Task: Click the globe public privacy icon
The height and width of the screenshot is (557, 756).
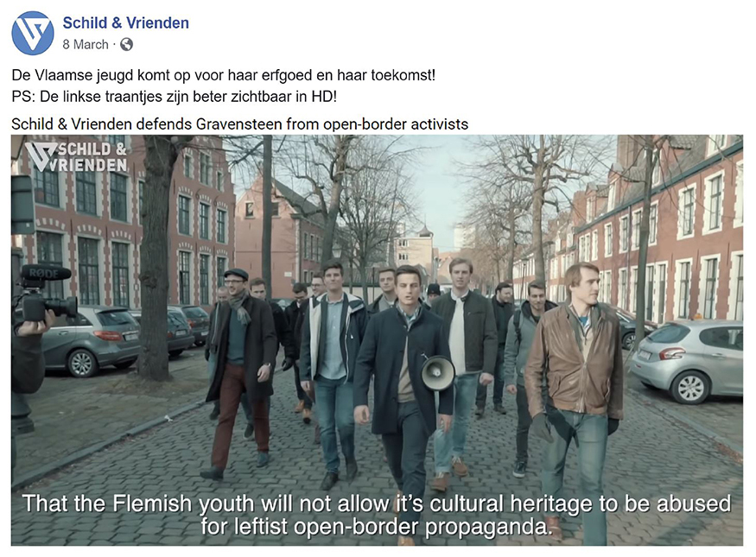Action: point(126,44)
